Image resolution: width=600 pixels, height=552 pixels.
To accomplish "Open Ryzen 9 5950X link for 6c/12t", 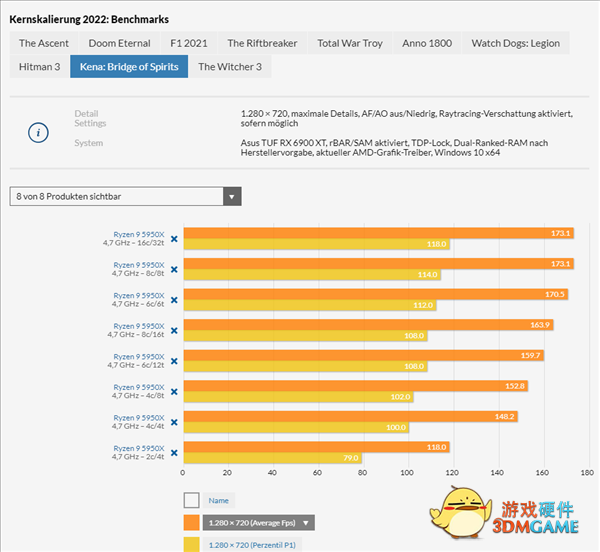I will [x=139, y=357].
